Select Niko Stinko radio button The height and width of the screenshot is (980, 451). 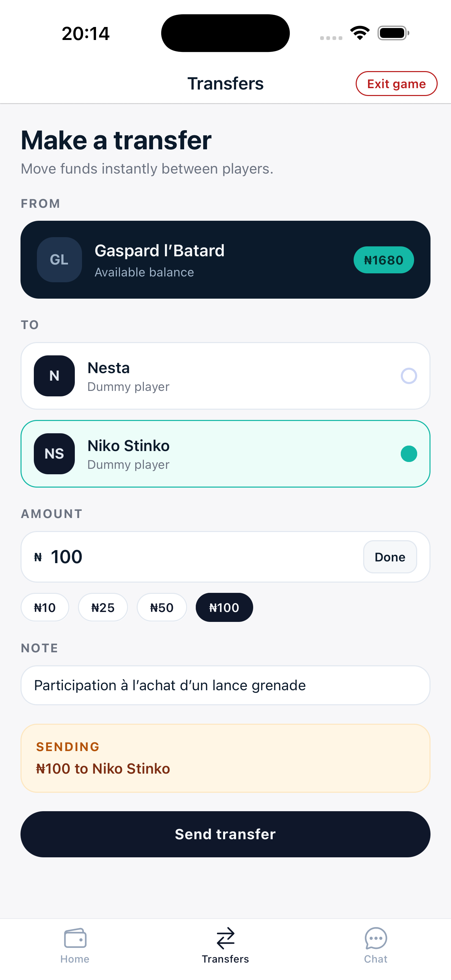pyautogui.click(x=409, y=454)
